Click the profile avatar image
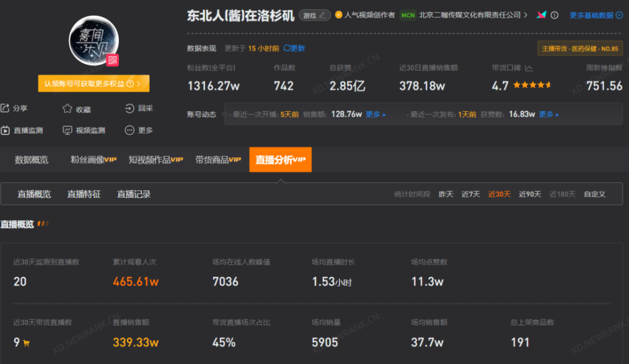The height and width of the screenshot is (364, 629). pos(94,40)
